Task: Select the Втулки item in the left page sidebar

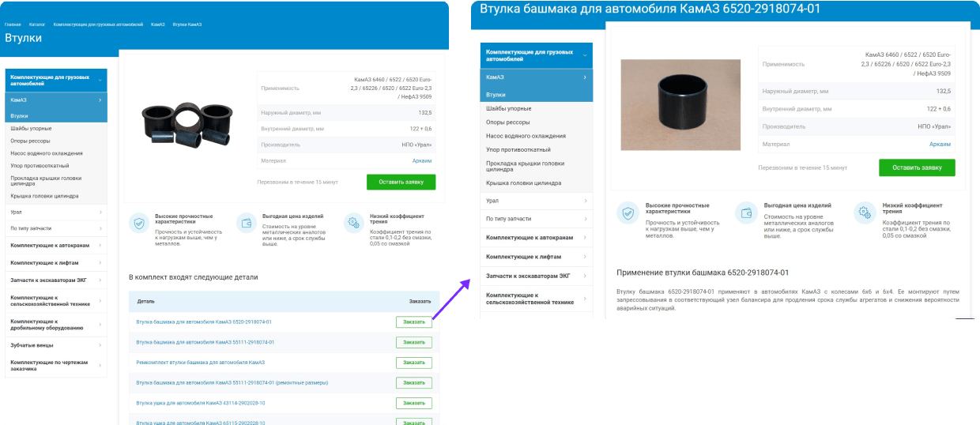Action: coord(55,115)
